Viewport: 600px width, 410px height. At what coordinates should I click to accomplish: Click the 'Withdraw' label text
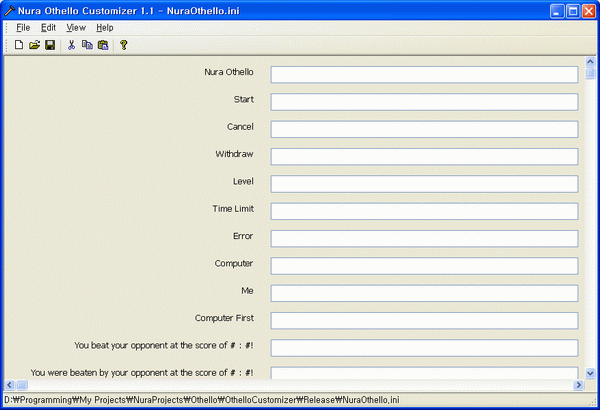pyautogui.click(x=234, y=154)
